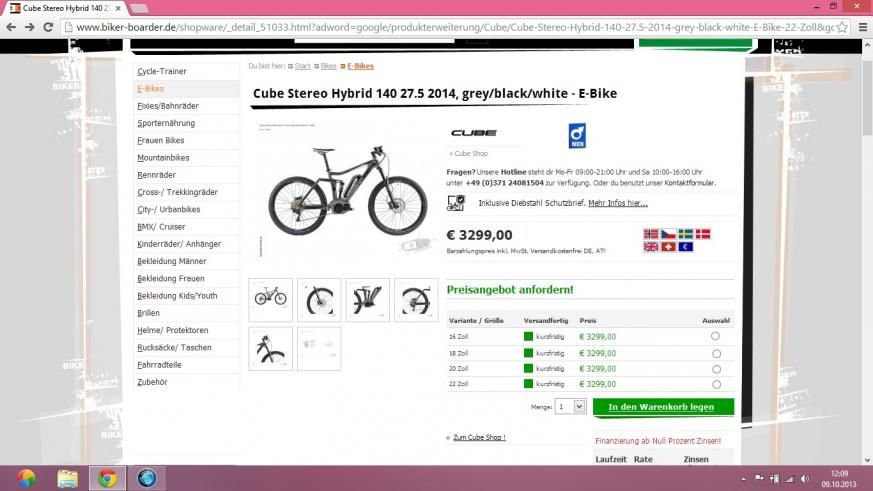
Task: Open the Windows Start button
Action: [26, 478]
